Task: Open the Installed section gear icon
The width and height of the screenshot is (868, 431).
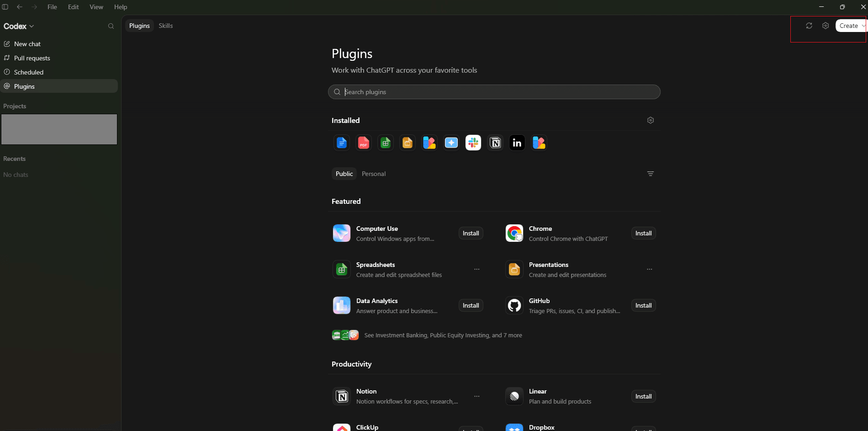Action: coord(651,120)
